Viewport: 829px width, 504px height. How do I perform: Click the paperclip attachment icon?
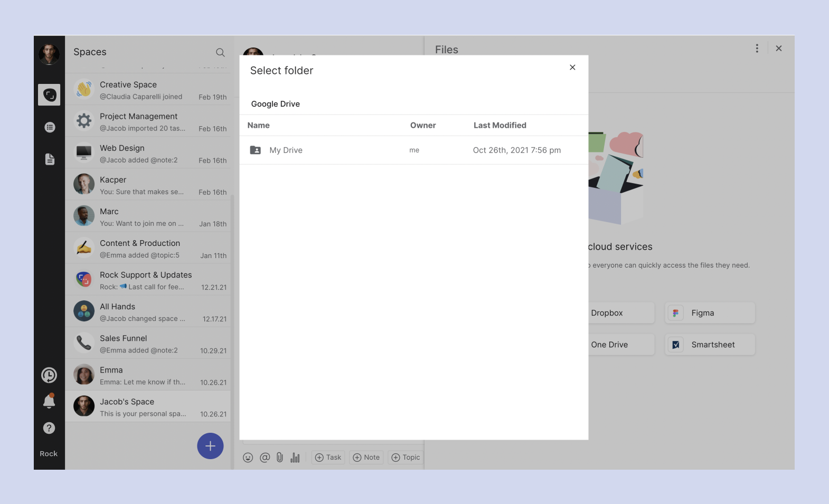click(x=280, y=458)
